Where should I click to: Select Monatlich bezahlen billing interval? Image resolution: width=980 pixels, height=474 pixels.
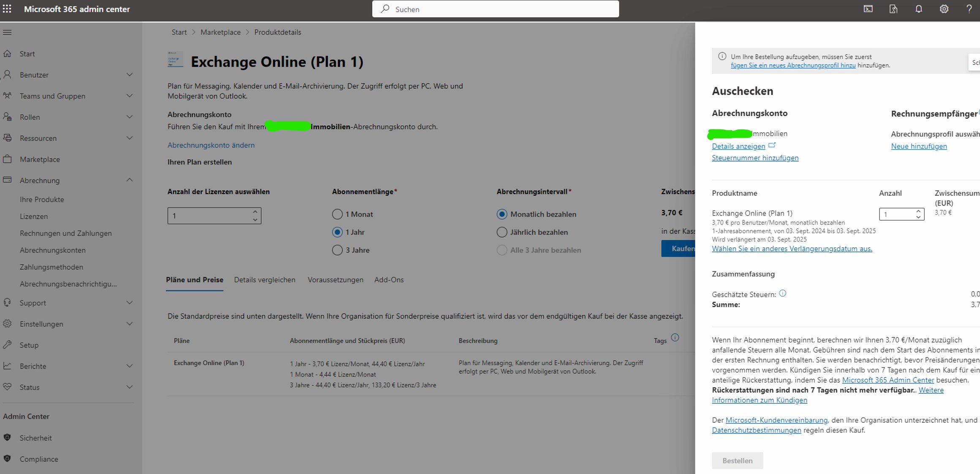pos(502,214)
